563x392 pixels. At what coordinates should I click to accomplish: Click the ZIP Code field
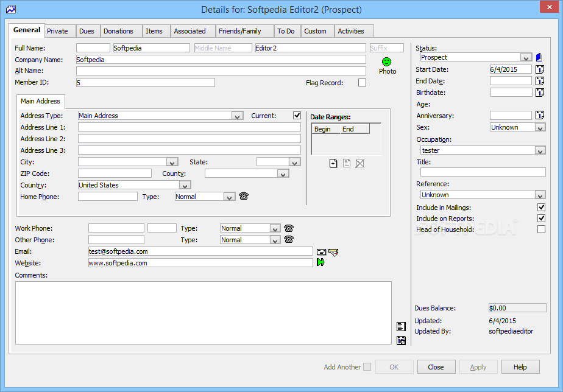(x=115, y=173)
